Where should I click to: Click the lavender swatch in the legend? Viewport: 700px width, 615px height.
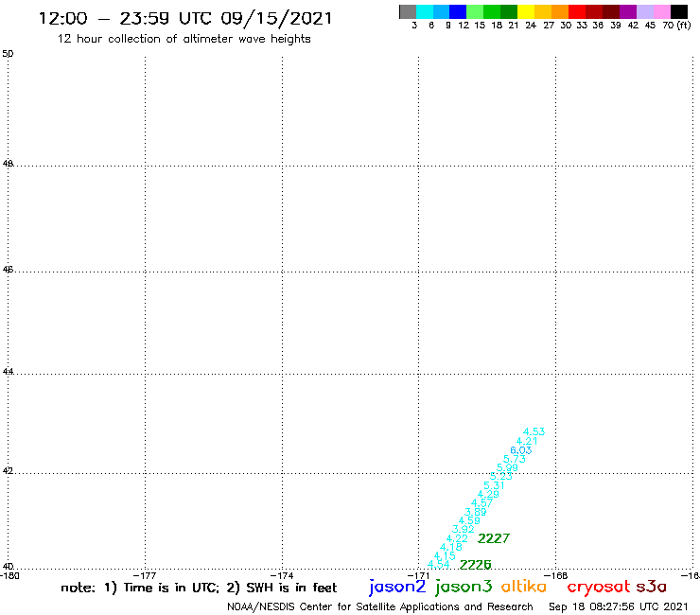(644, 12)
